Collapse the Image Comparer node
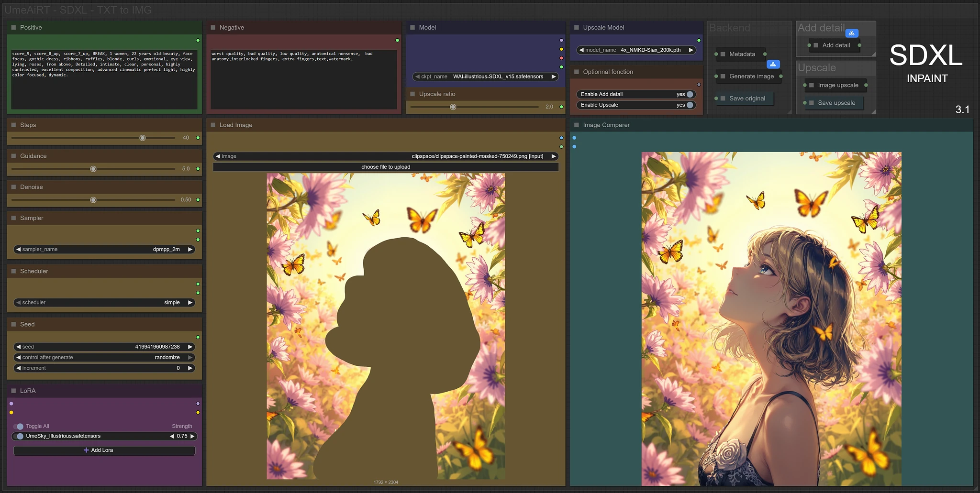This screenshot has height=493, width=980. tap(576, 125)
